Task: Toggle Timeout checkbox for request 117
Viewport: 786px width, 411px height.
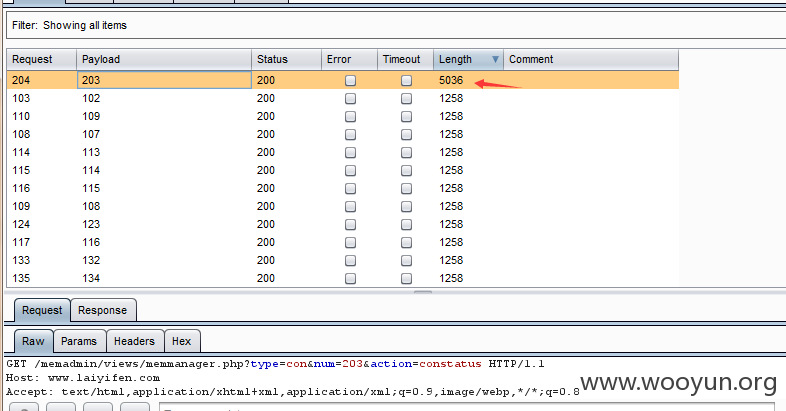Action: (x=407, y=243)
